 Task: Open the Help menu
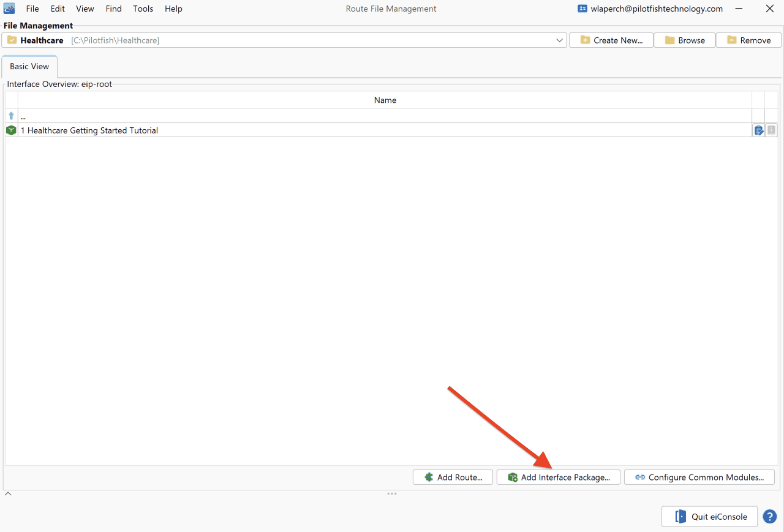[x=173, y=9]
